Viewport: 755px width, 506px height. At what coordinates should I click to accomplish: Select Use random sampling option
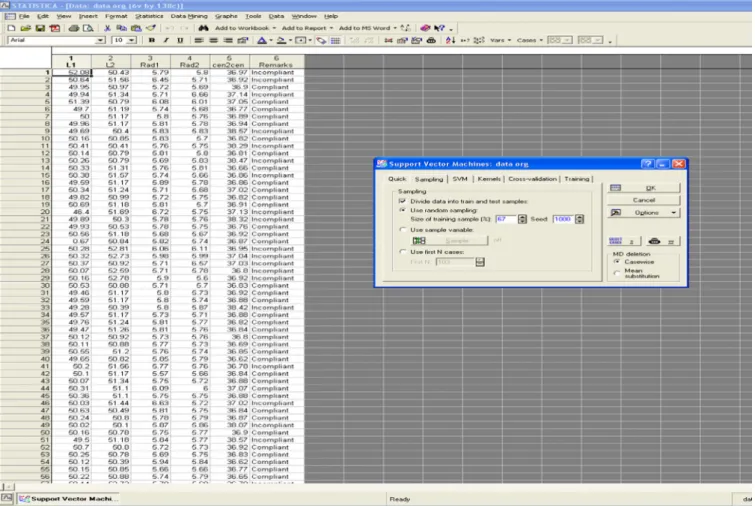402,210
